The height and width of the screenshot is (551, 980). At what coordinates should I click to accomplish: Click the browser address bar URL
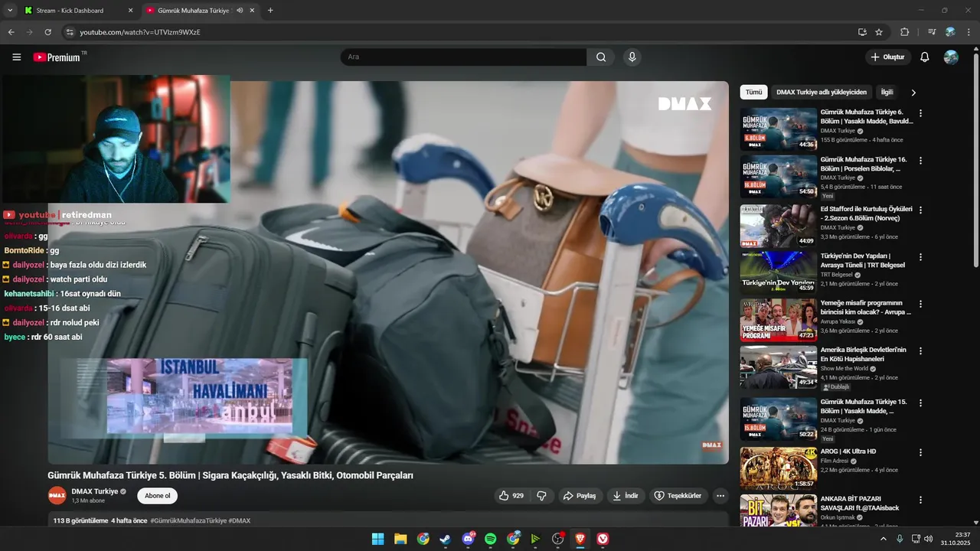coord(140,32)
